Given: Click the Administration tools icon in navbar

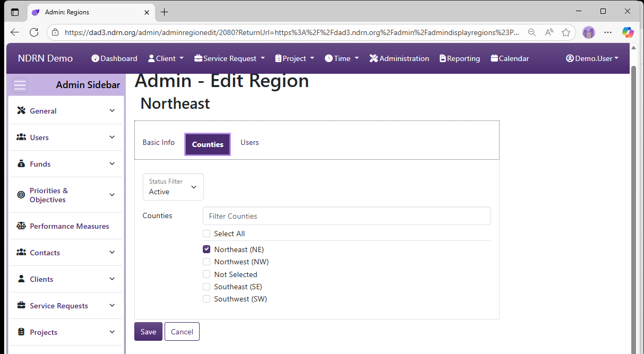Looking at the screenshot, I should pyautogui.click(x=373, y=58).
